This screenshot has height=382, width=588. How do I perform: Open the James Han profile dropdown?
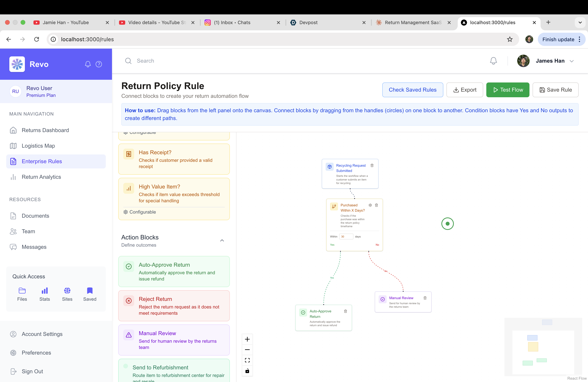point(571,61)
